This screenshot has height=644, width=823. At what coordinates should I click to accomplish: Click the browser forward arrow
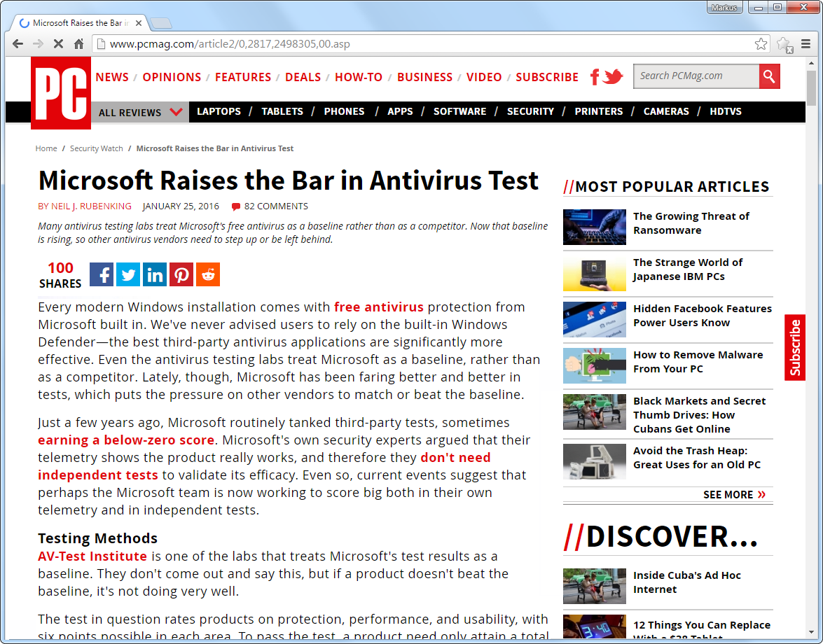38,44
